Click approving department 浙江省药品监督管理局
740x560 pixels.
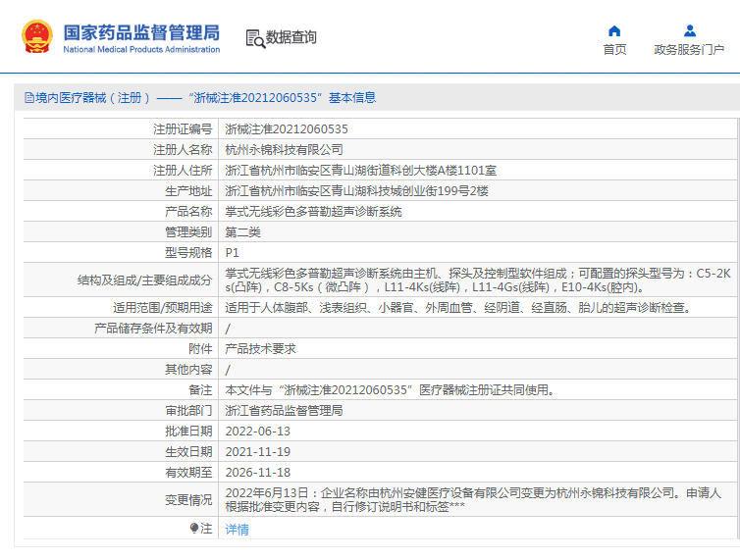tap(285, 411)
